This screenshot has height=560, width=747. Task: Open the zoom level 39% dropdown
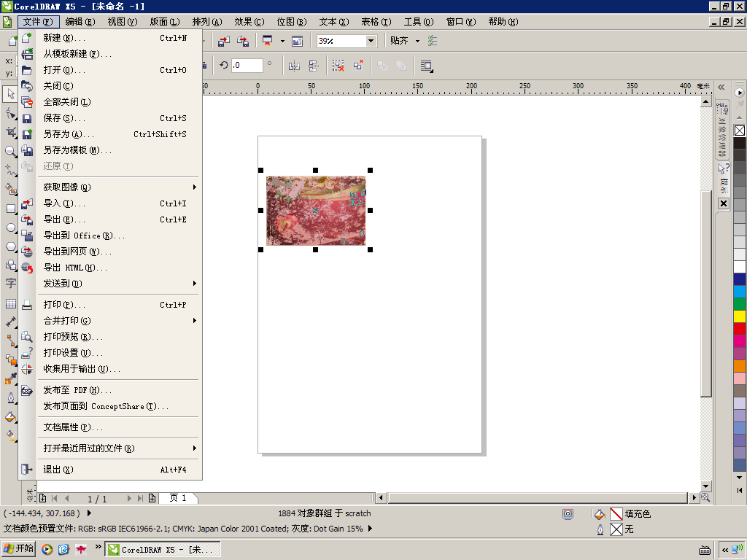[x=371, y=41]
